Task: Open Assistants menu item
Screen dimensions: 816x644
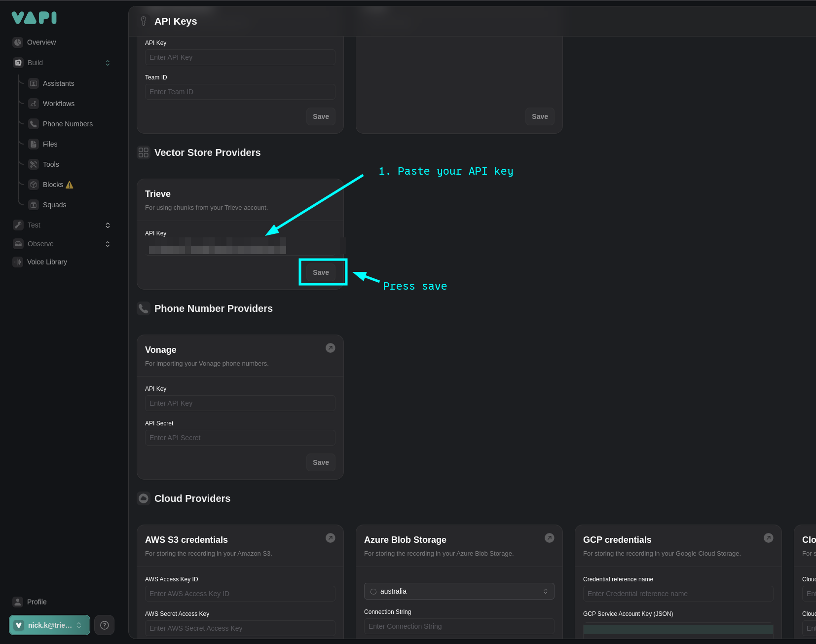Action: 59,83
